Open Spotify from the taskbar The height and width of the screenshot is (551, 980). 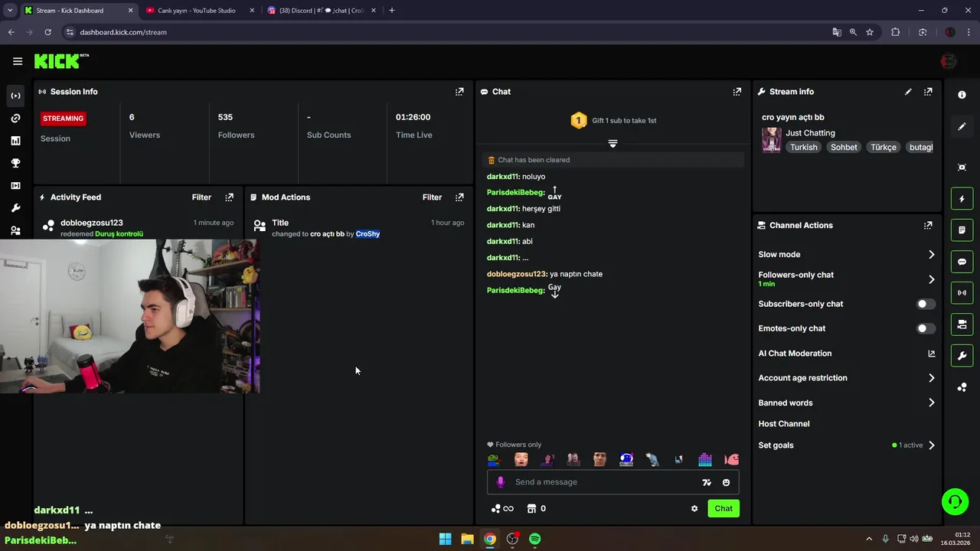tap(535, 539)
